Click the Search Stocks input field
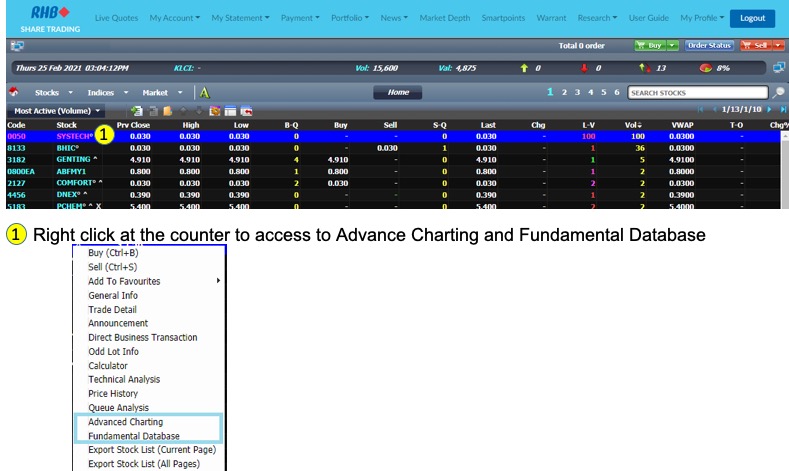This screenshot has width=789, height=471. 697,93
